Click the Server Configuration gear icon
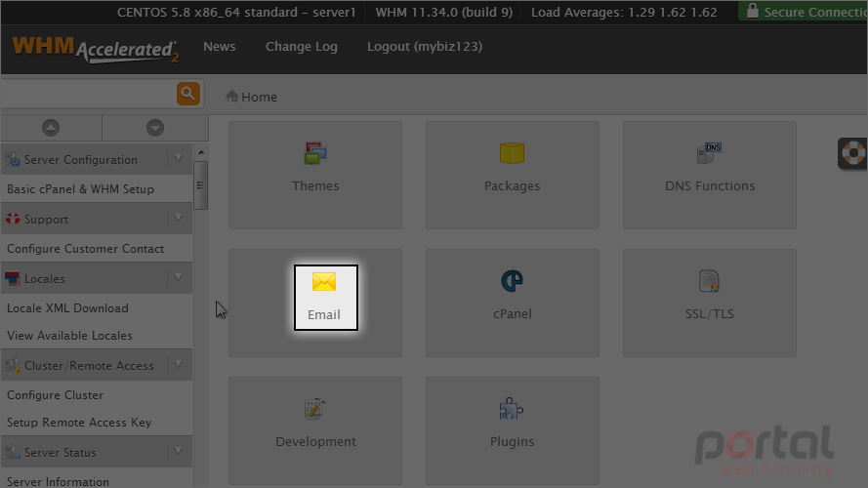The width and height of the screenshot is (868, 488). click(12, 159)
